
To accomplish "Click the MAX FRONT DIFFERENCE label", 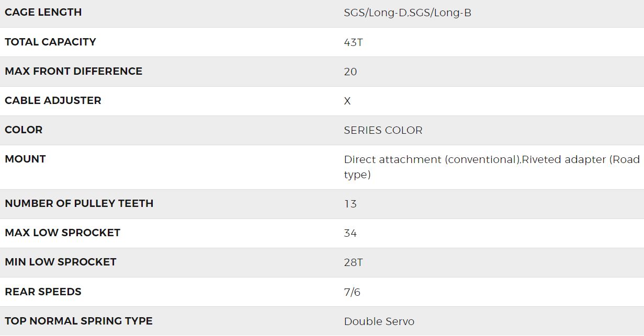I will pyautogui.click(x=73, y=71).
